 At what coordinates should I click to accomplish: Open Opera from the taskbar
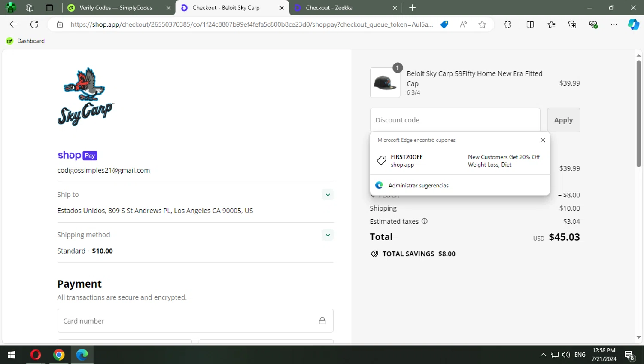36,355
